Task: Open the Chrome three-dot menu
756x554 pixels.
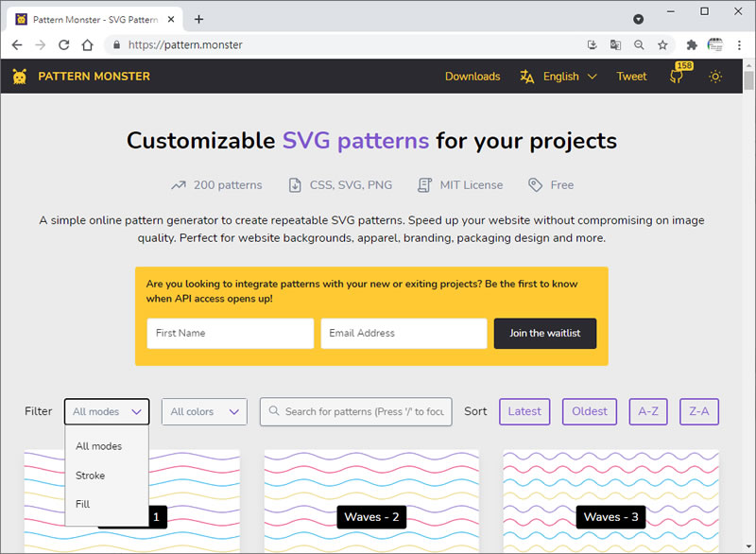Action: [739, 44]
